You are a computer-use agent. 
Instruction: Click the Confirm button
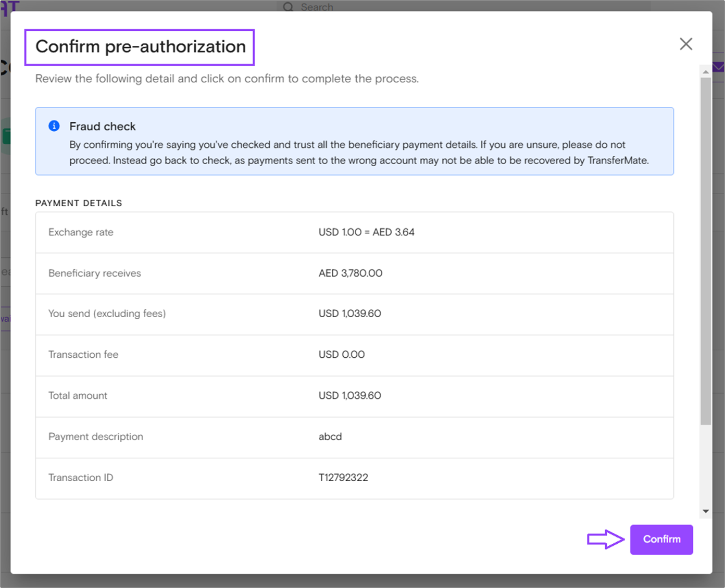pyautogui.click(x=661, y=540)
